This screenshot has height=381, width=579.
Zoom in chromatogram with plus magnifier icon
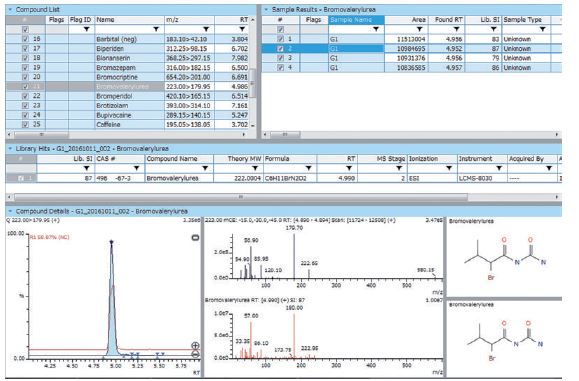[x=195, y=346]
